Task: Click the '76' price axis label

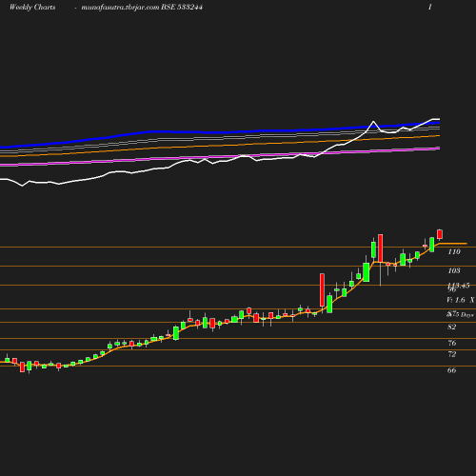Action: 452,343
